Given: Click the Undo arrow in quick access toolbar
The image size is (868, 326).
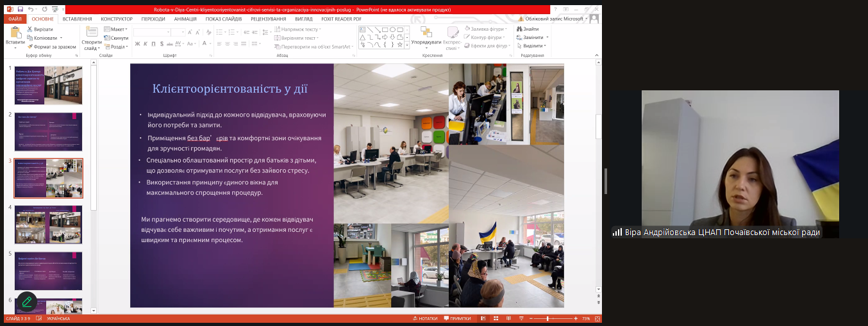Looking at the screenshot, I should 31,10.
